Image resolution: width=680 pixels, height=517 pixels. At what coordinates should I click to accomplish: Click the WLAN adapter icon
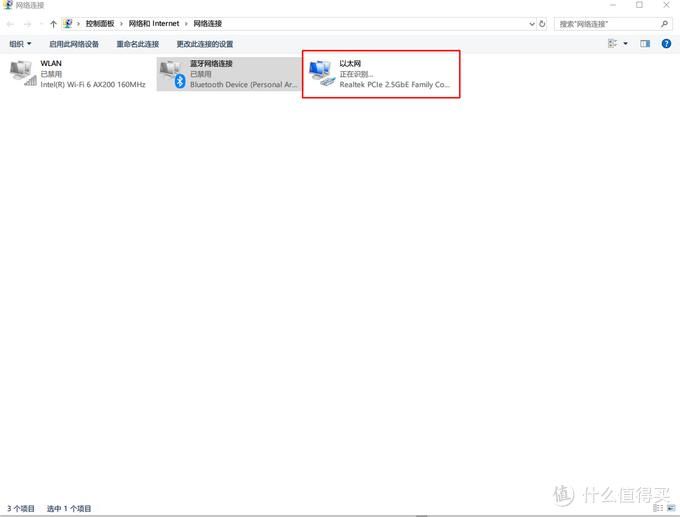23,73
